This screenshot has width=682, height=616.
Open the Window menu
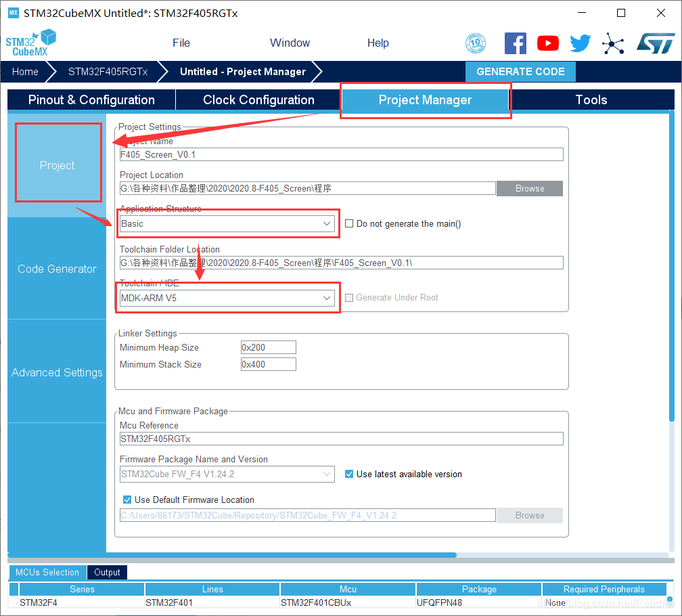coord(290,43)
